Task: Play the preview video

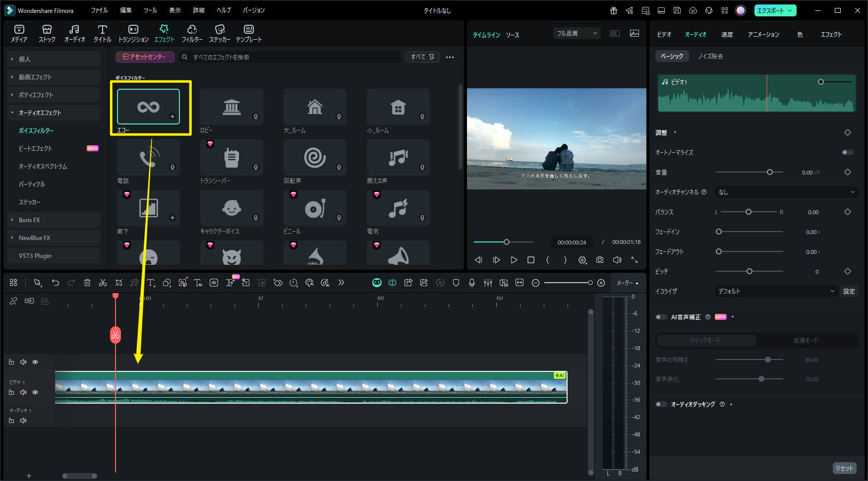Action: coord(514,260)
